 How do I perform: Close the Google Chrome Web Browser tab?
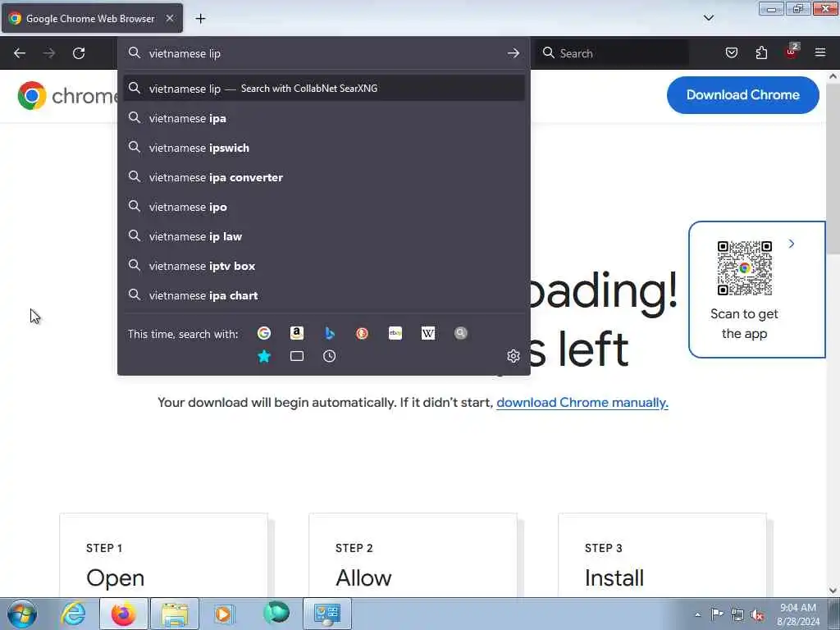(170, 18)
